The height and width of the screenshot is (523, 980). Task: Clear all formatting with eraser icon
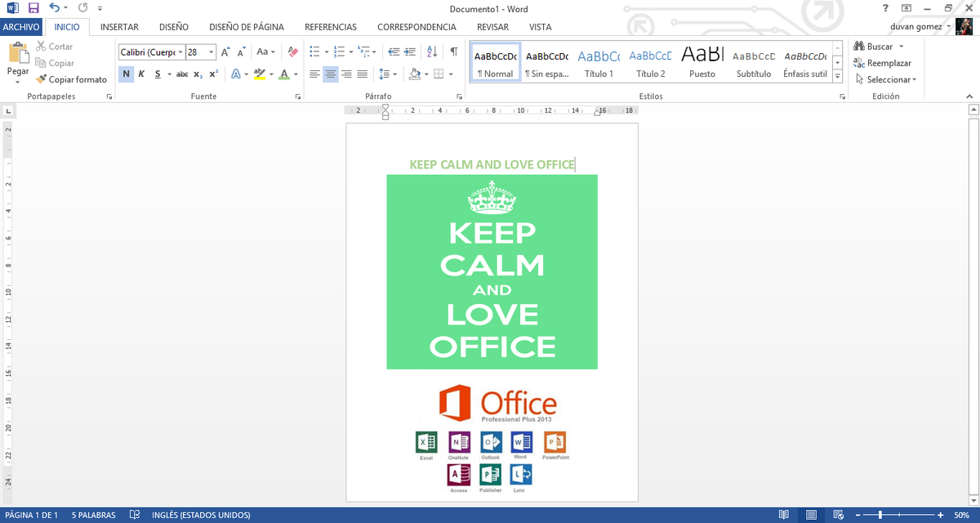coord(293,51)
